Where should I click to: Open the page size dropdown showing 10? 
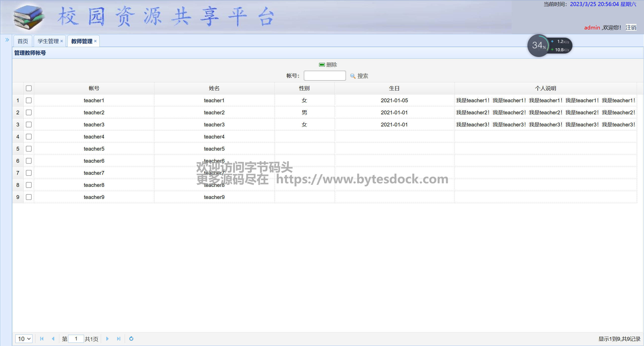point(24,339)
